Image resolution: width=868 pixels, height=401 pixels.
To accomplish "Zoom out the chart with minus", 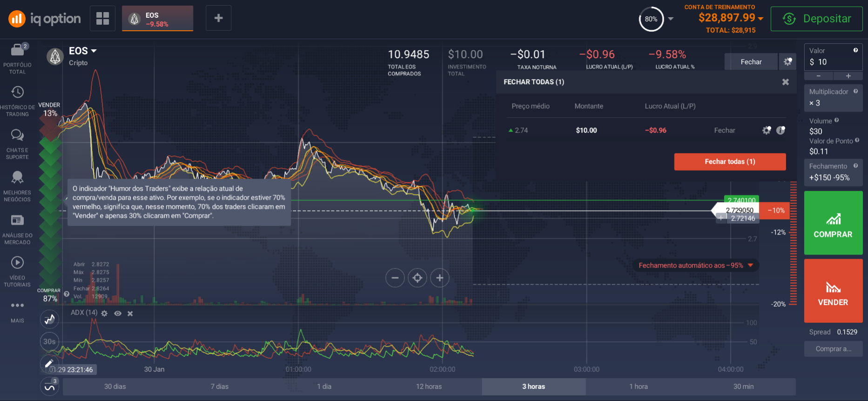I will point(395,278).
